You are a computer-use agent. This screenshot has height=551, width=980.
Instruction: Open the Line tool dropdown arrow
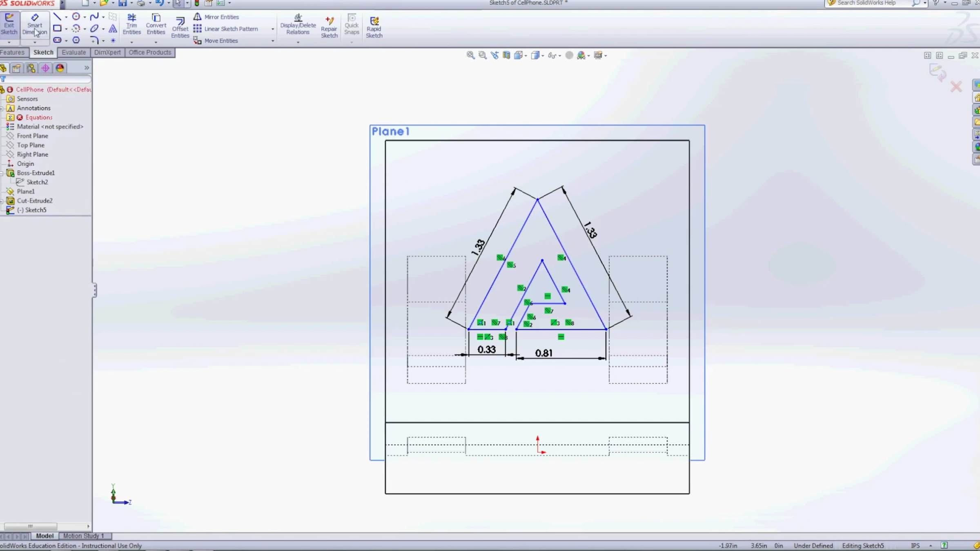[x=66, y=17]
